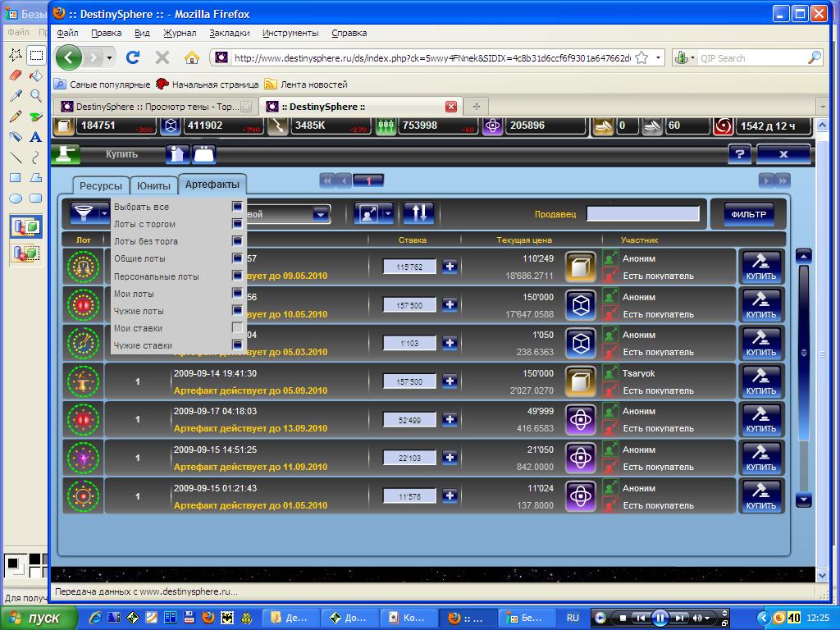Select Paint rectangular selection tool
Screen dimensions: 840x630
pyautogui.click(x=36, y=55)
